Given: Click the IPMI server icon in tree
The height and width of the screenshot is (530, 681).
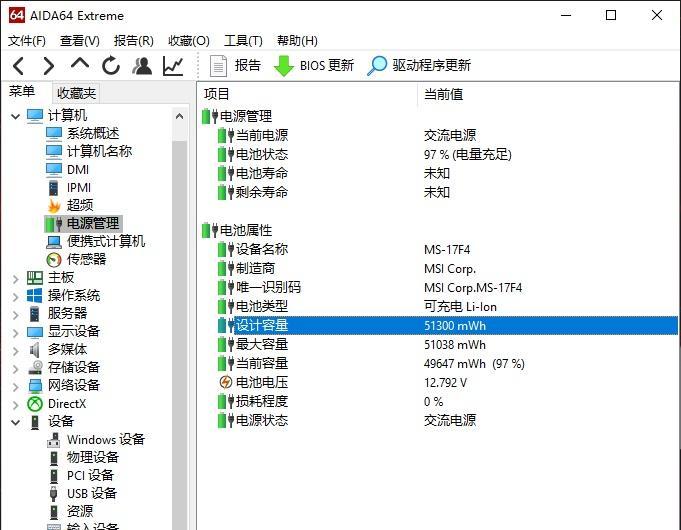Looking at the screenshot, I should pyautogui.click(x=53, y=188).
